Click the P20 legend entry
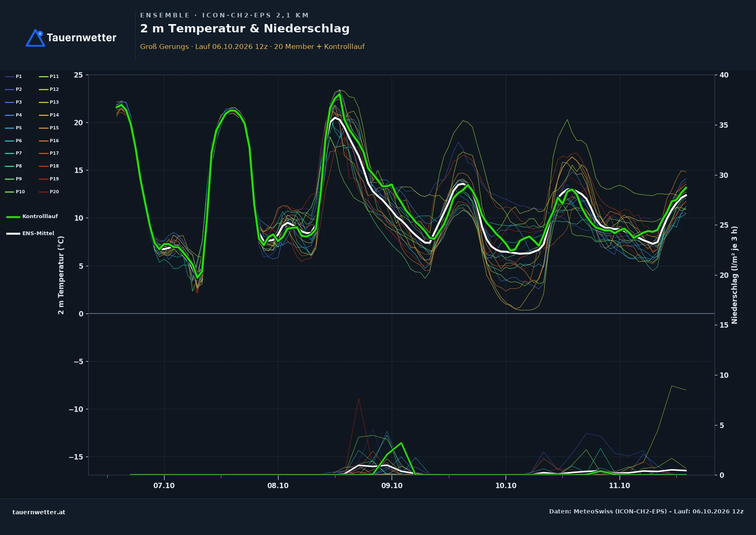Screen dimensions: 756x535 point(49,192)
